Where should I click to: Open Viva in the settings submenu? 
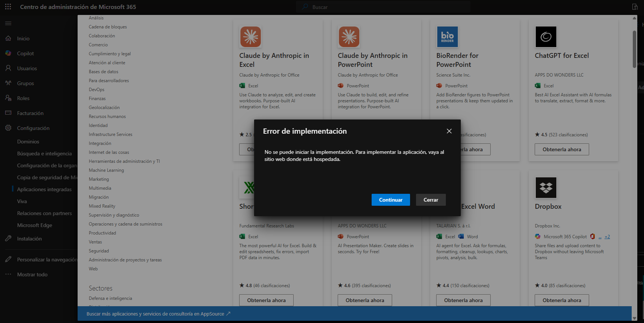point(22,201)
